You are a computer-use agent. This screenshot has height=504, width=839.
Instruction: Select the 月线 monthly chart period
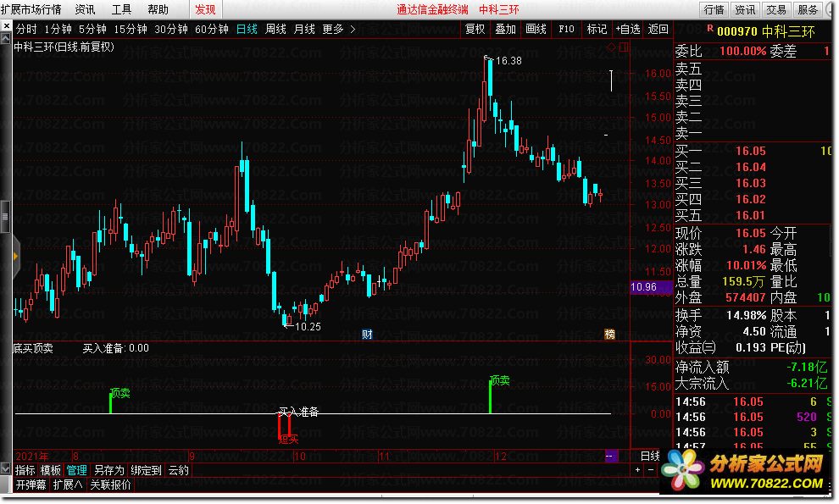304,29
